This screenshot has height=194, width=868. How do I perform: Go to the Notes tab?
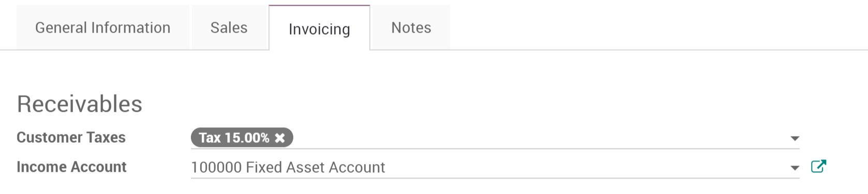pyautogui.click(x=411, y=27)
